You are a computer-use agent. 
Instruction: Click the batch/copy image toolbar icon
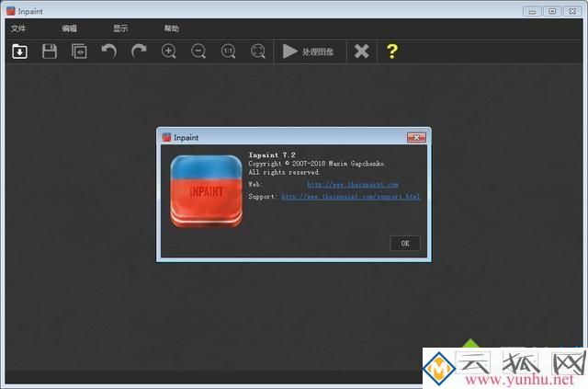click(x=79, y=51)
